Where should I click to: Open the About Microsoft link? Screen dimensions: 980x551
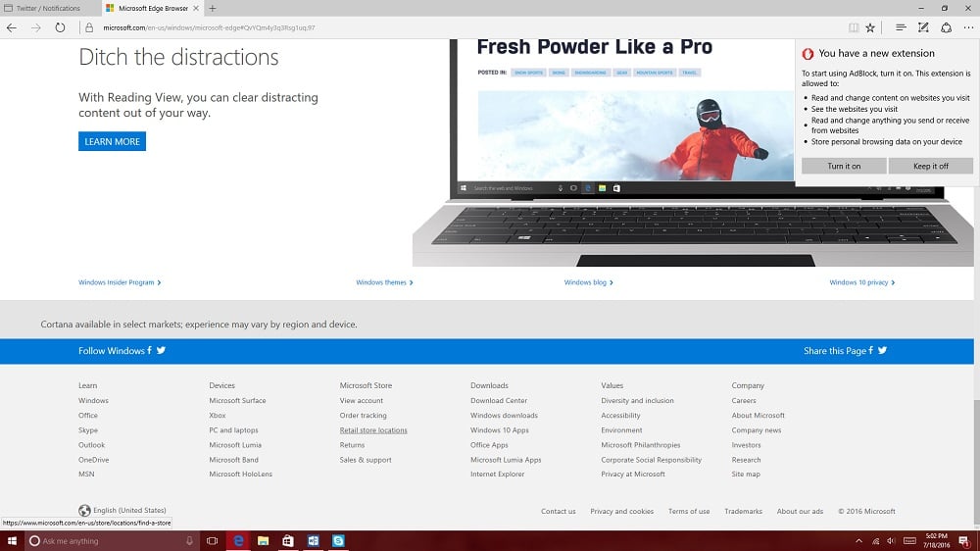pos(759,416)
